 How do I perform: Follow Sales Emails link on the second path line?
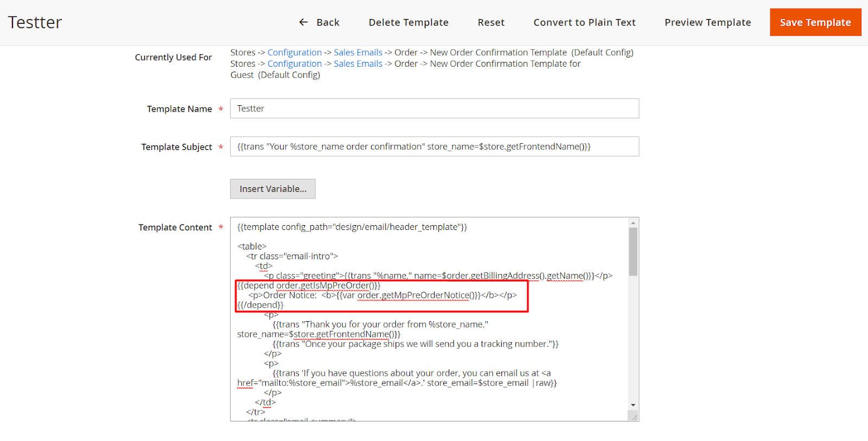coord(358,64)
